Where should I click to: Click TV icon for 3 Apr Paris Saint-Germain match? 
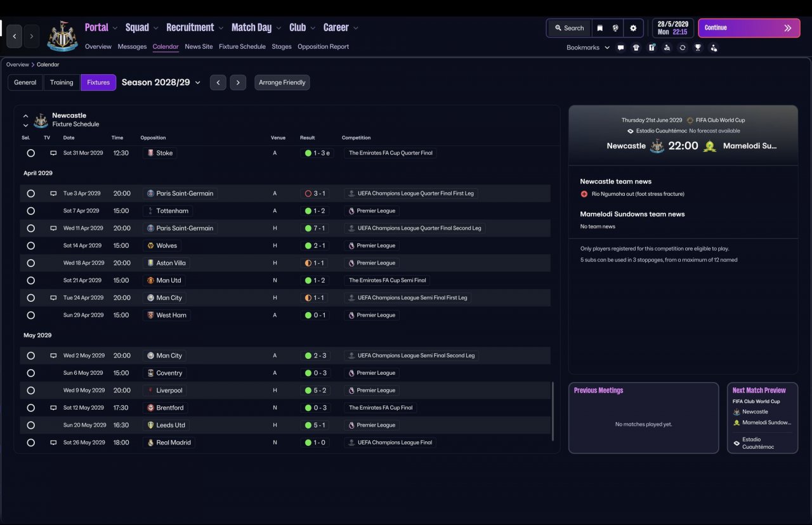(53, 193)
